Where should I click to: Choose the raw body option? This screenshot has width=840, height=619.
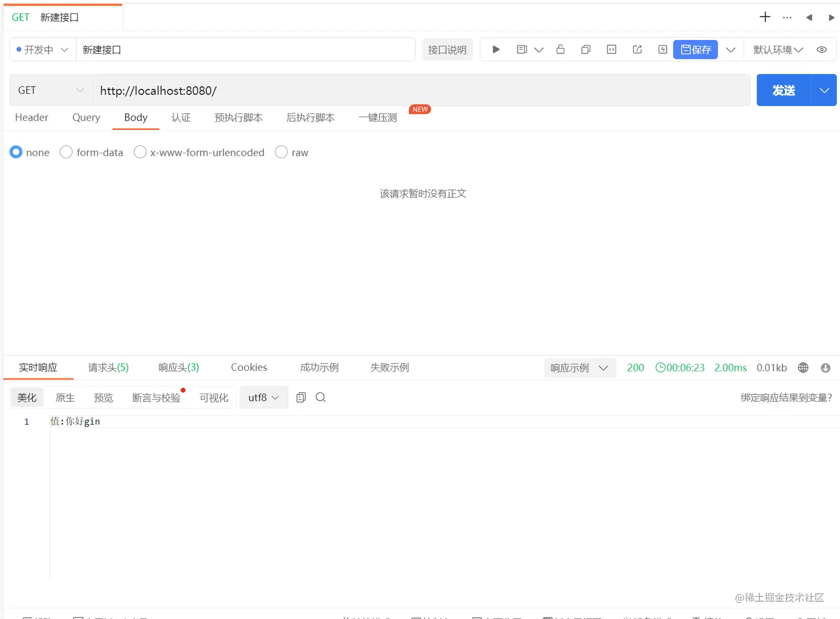click(292, 152)
